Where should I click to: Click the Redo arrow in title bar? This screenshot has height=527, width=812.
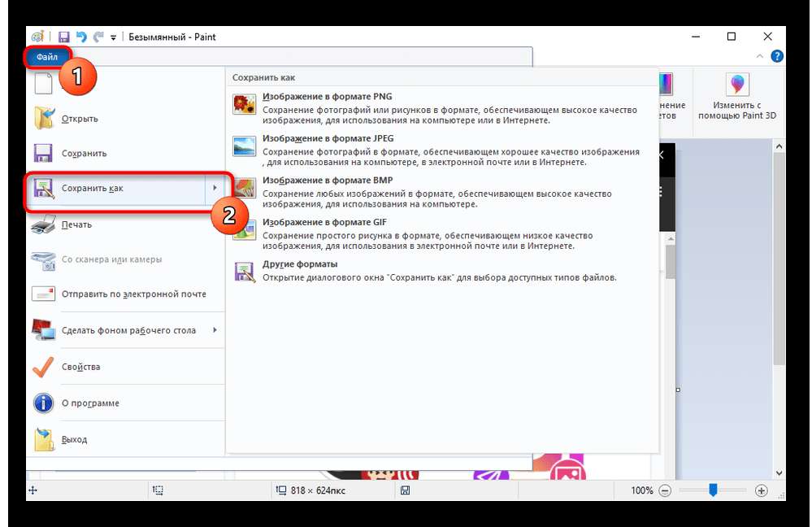(x=98, y=37)
